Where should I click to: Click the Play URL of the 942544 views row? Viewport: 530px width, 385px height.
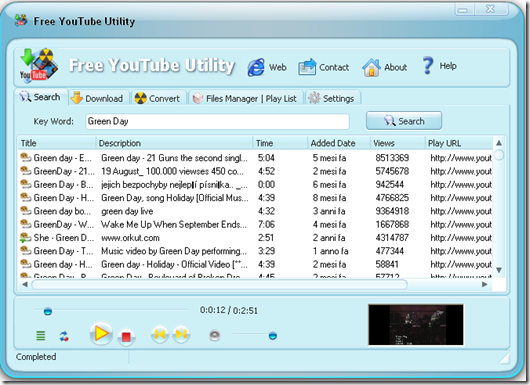(461, 185)
